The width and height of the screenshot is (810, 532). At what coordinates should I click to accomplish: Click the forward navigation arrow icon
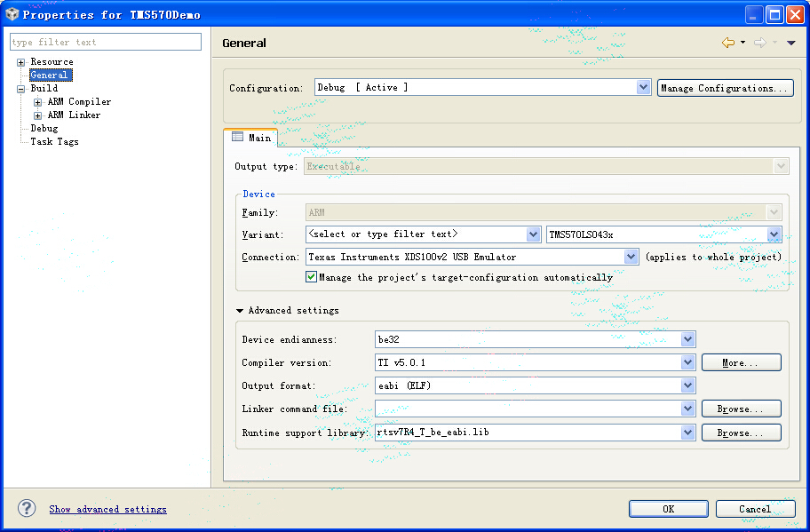click(x=760, y=43)
